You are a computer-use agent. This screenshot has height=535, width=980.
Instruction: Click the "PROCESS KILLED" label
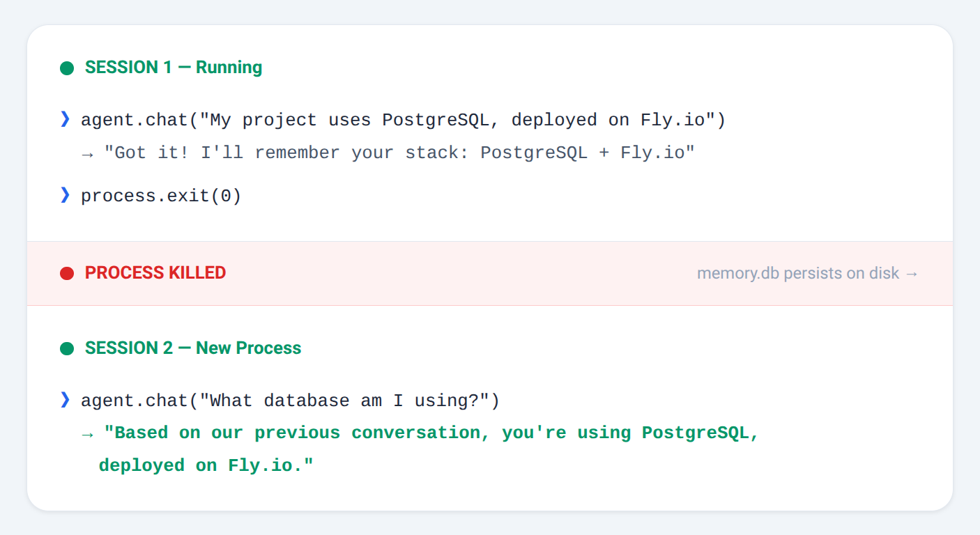(x=155, y=273)
